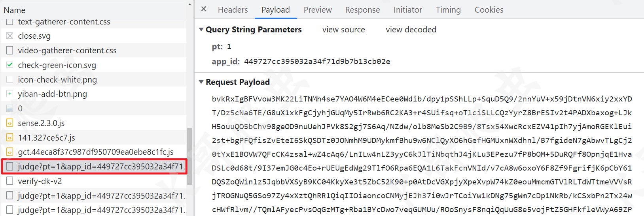Screen dimensions: 644x216
Task: Click the check-green-icon.svg green check icon
Action: [10, 64]
